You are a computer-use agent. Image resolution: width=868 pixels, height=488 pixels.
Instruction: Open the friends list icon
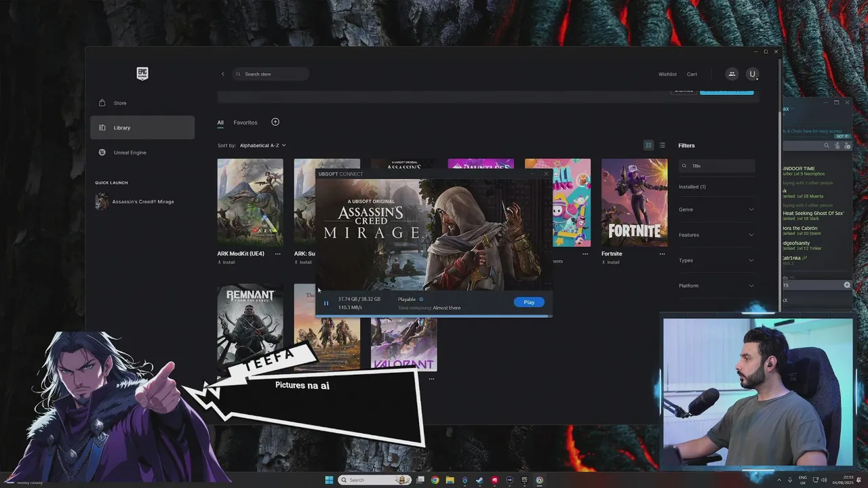[732, 74]
